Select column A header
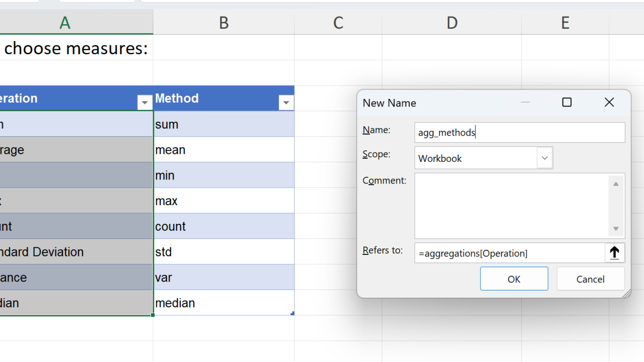Screen dimensions: 644x362 pyautogui.click(x=65, y=23)
